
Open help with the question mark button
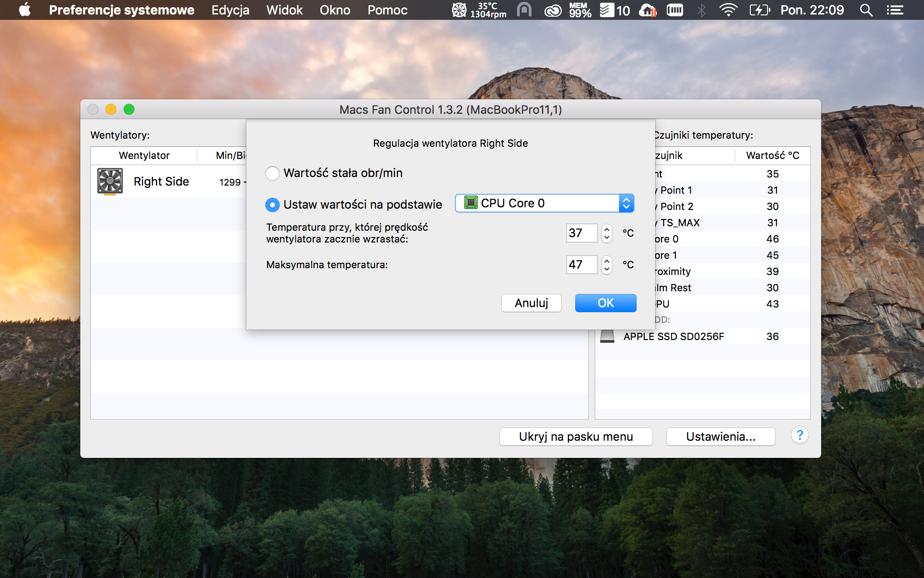tap(799, 435)
